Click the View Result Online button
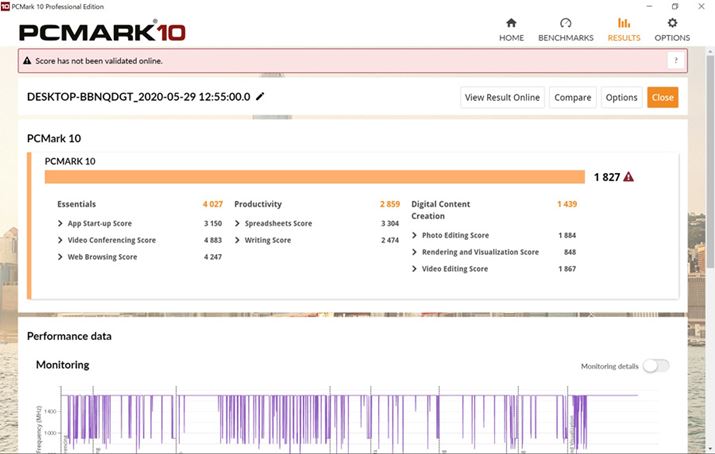Screen dimensions: 715x454 pyautogui.click(x=502, y=97)
